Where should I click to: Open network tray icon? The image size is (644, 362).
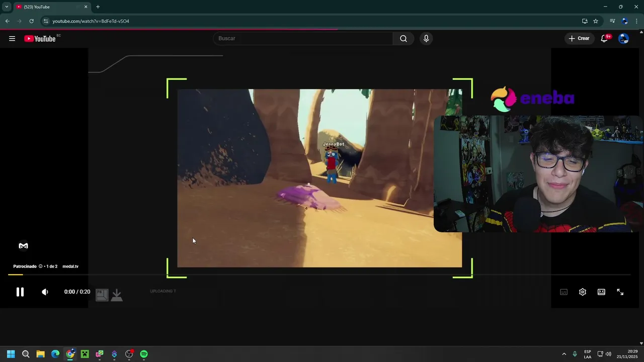600,354
